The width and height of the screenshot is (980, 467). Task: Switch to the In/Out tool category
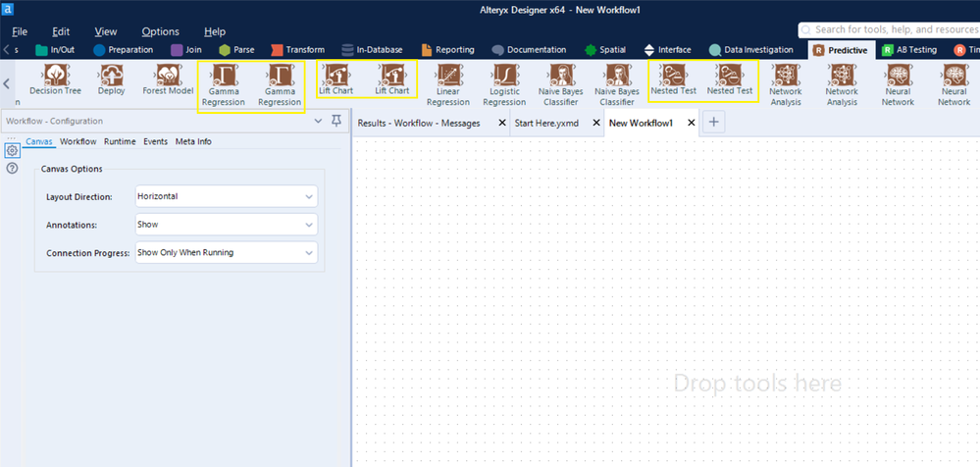(55, 49)
